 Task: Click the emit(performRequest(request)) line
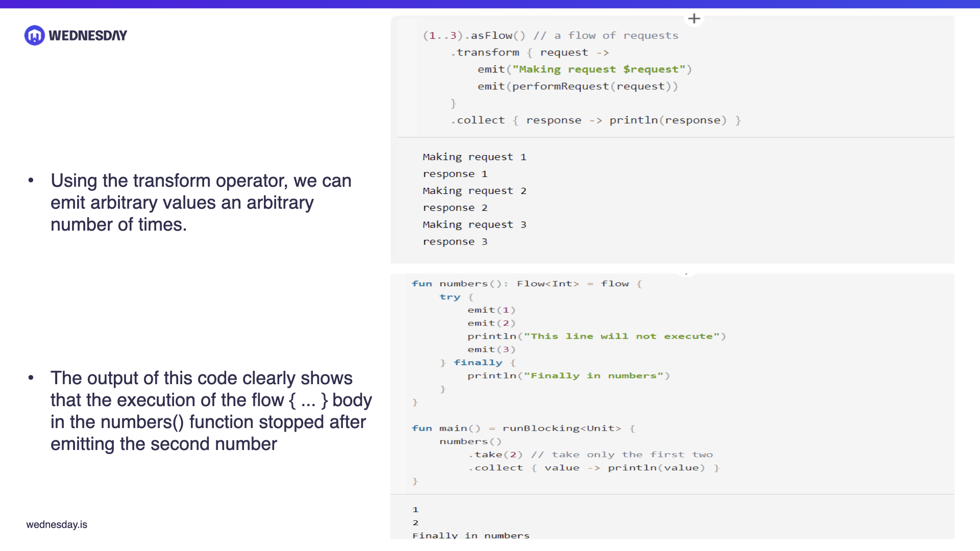[x=578, y=86]
